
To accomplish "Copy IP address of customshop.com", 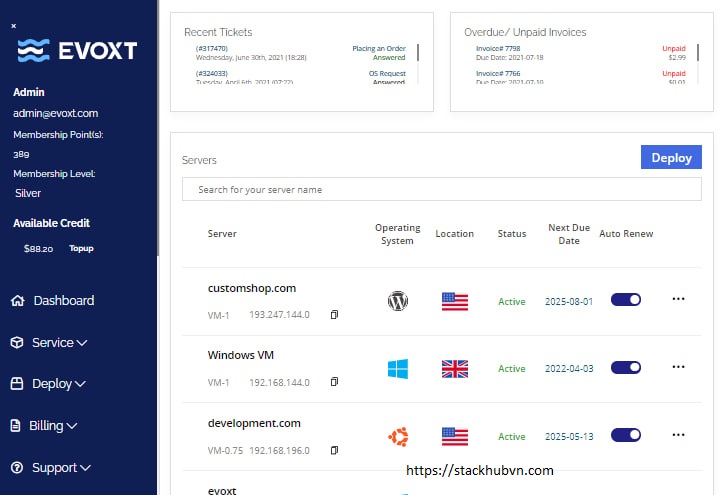I will tap(334, 315).
